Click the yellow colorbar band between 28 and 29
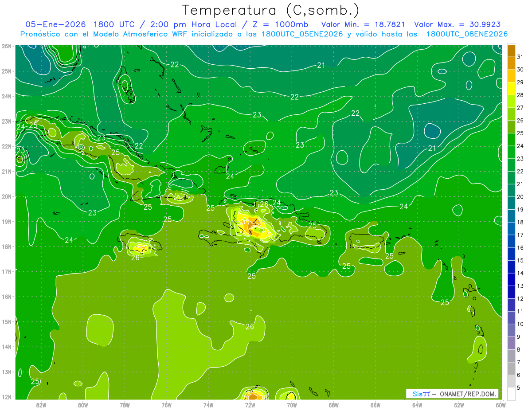Viewport: 532px width, 411px height. pyautogui.click(x=511, y=89)
